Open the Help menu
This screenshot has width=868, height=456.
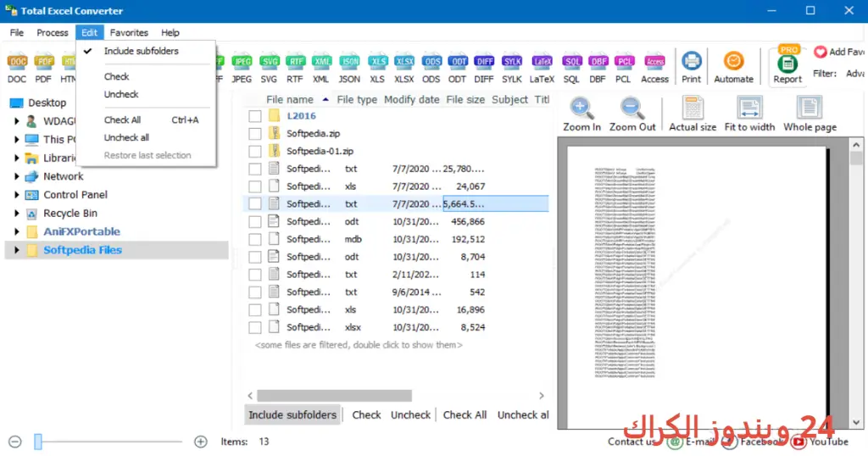(170, 33)
